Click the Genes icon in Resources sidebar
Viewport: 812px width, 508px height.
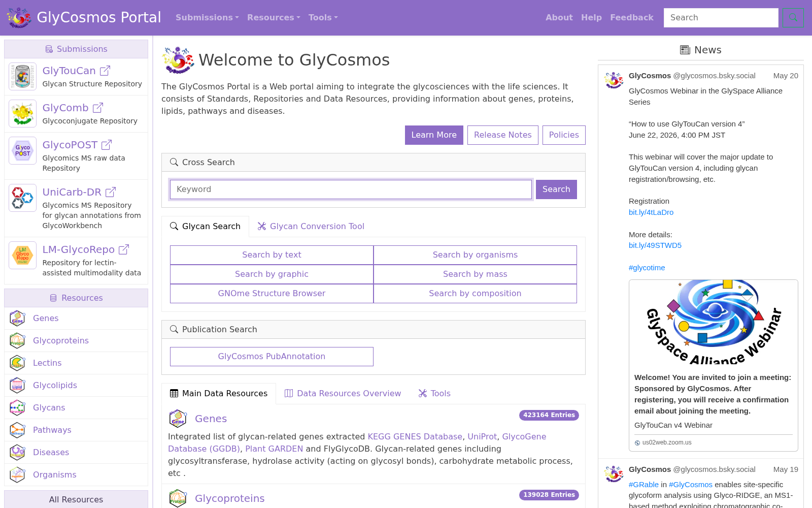point(17,318)
